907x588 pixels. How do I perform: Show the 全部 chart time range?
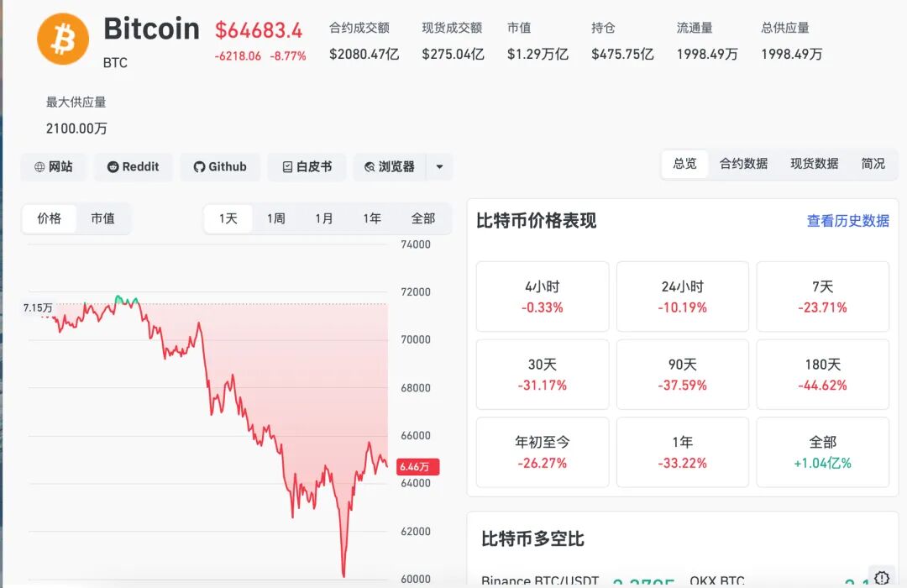click(423, 218)
